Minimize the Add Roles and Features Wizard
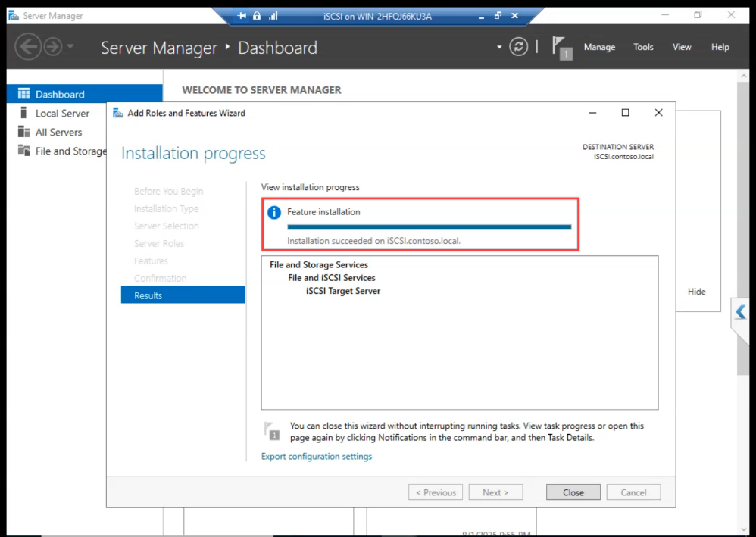This screenshot has width=756, height=537. [592, 112]
